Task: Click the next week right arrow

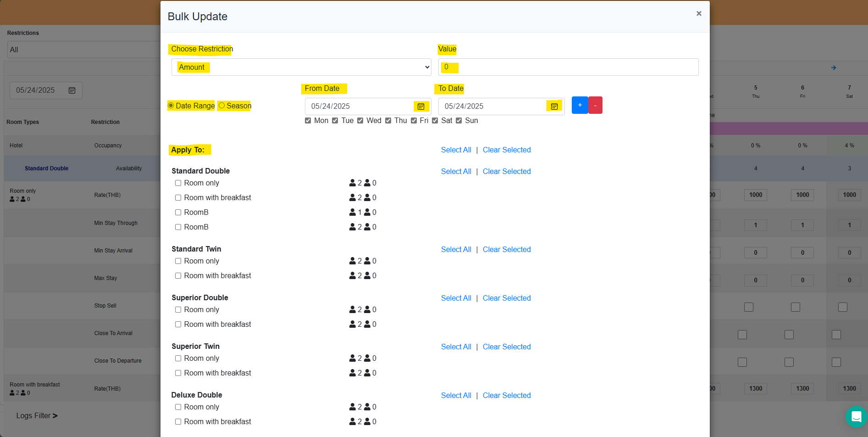Action: tap(833, 68)
